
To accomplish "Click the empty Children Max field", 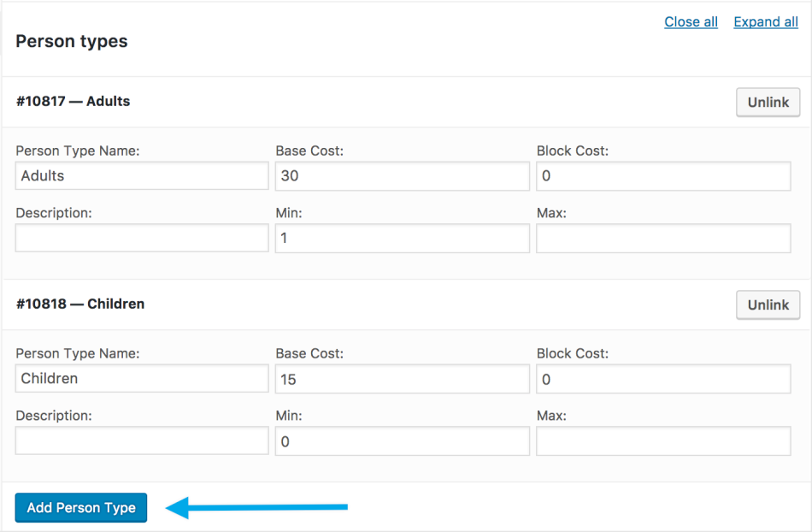I will click(x=662, y=441).
